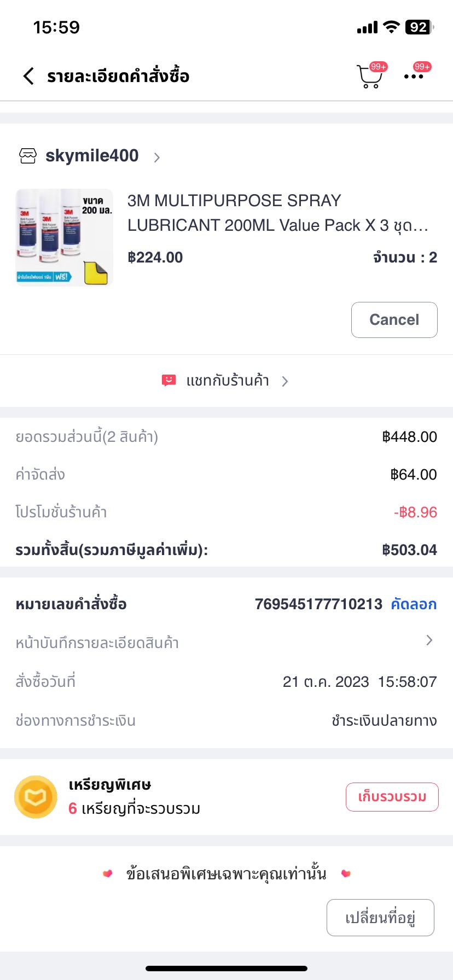Copy order number via คัดลอก link

pos(414,604)
